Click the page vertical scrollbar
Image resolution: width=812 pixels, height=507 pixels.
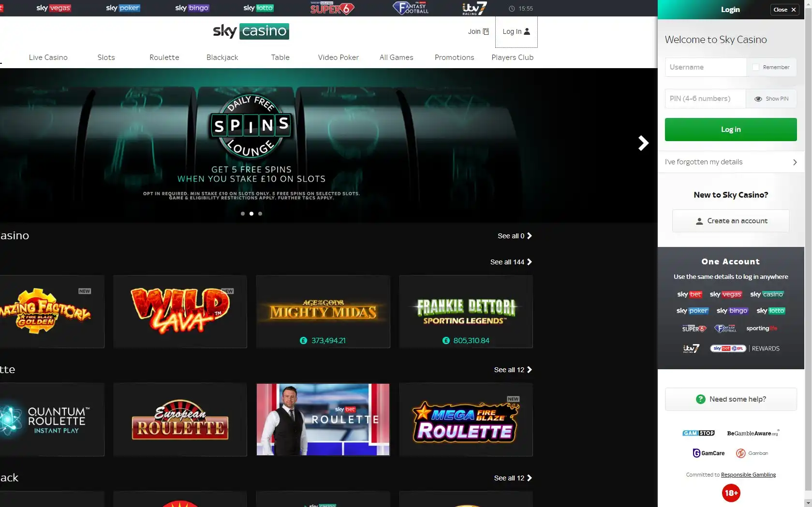point(808,242)
